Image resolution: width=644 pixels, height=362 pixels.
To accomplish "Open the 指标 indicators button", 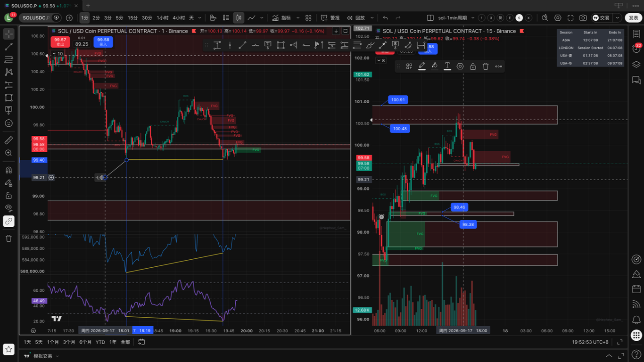I will tap(281, 18).
